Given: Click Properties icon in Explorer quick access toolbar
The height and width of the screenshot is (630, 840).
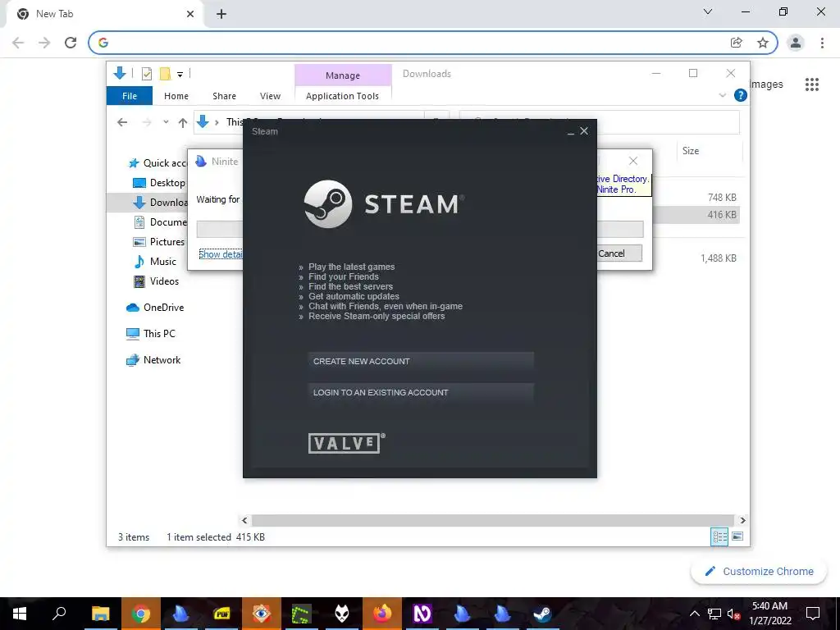Looking at the screenshot, I should tap(146, 74).
